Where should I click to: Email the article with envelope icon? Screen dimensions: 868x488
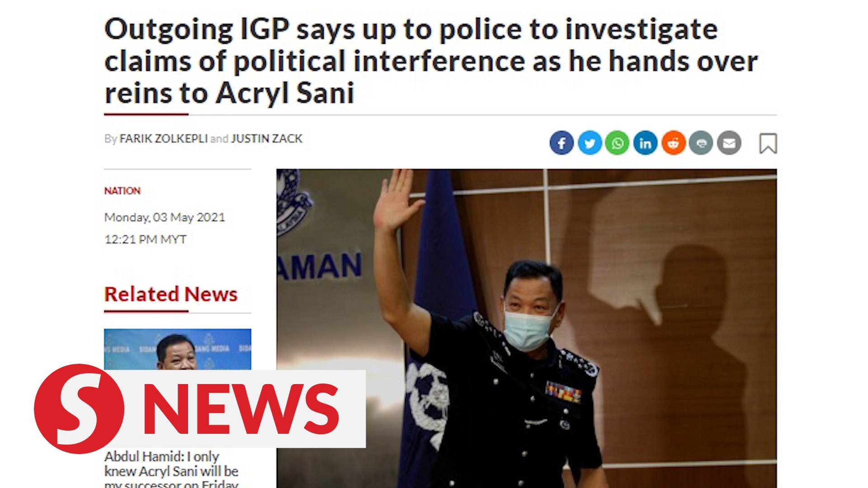pos(729,143)
